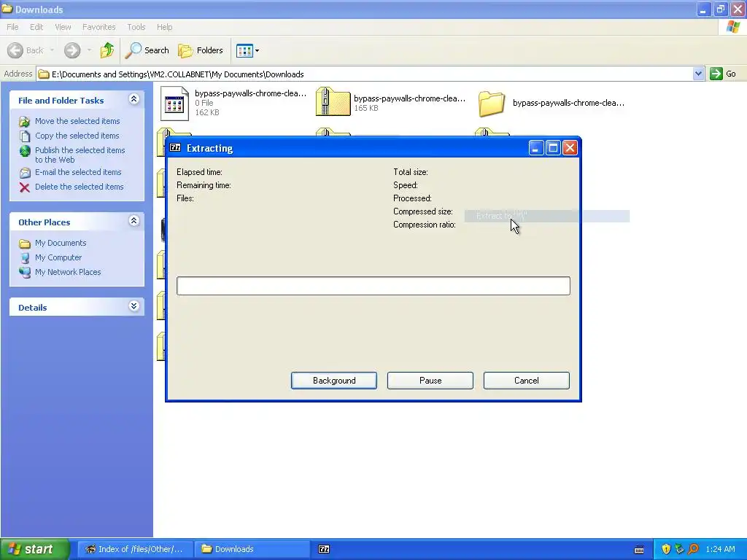The height and width of the screenshot is (560, 747).
Task: Select the plain bypass-paywalls folder icon
Action: 491,104
